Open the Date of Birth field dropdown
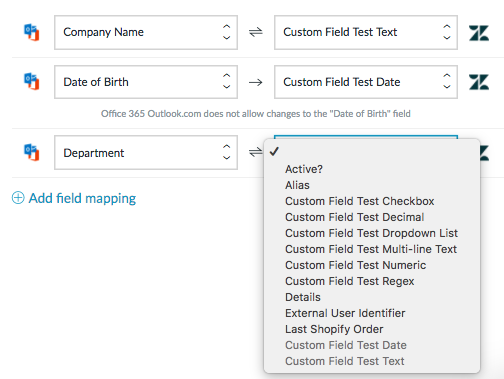The image size is (504, 379). (146, 82)
